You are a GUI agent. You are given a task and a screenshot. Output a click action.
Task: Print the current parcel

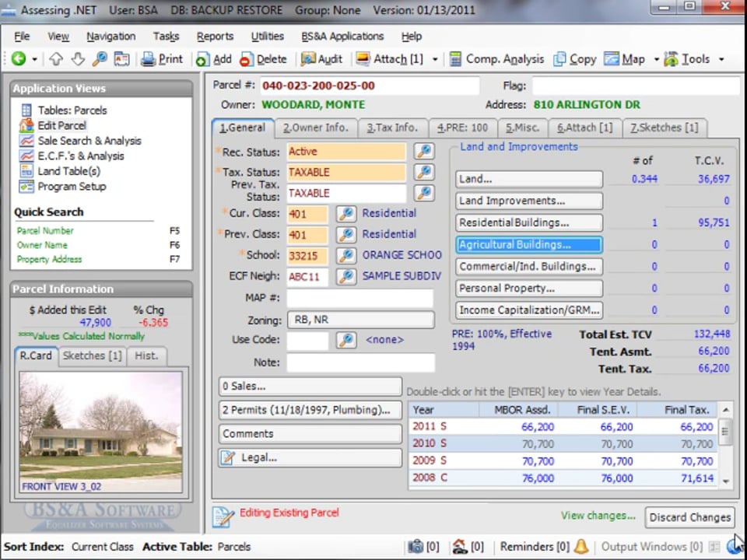162,59
